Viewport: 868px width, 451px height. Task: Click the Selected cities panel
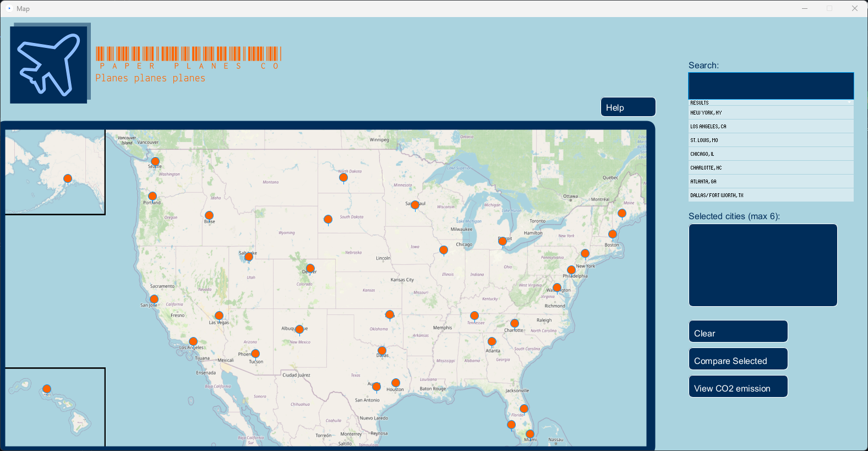click(763, 265)
